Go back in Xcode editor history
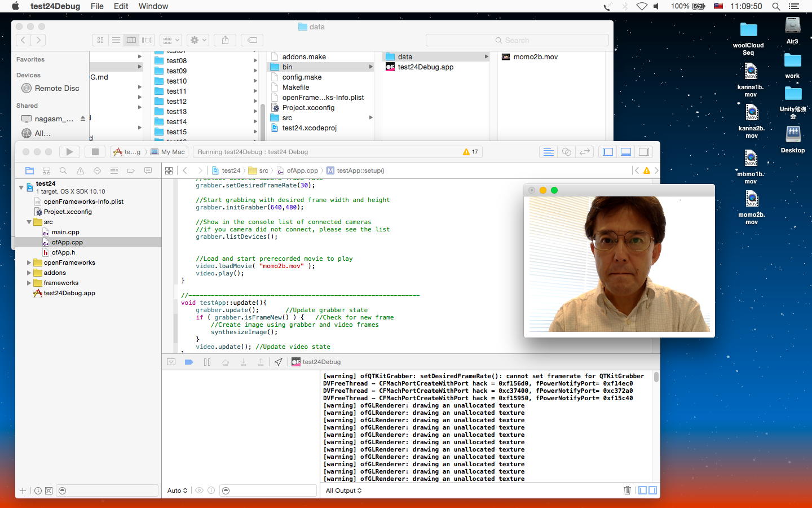This screenshot has height=508, width=812. 185,170
